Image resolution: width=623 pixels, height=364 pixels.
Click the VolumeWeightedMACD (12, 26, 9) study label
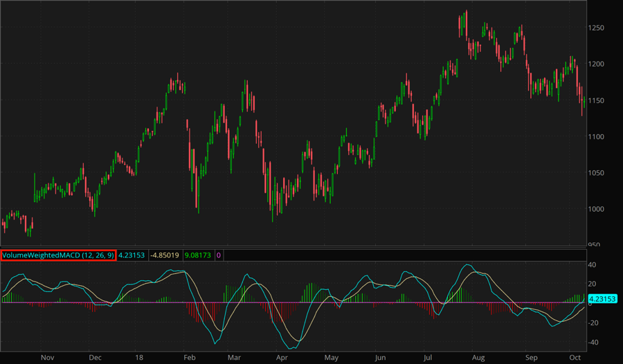57,255
